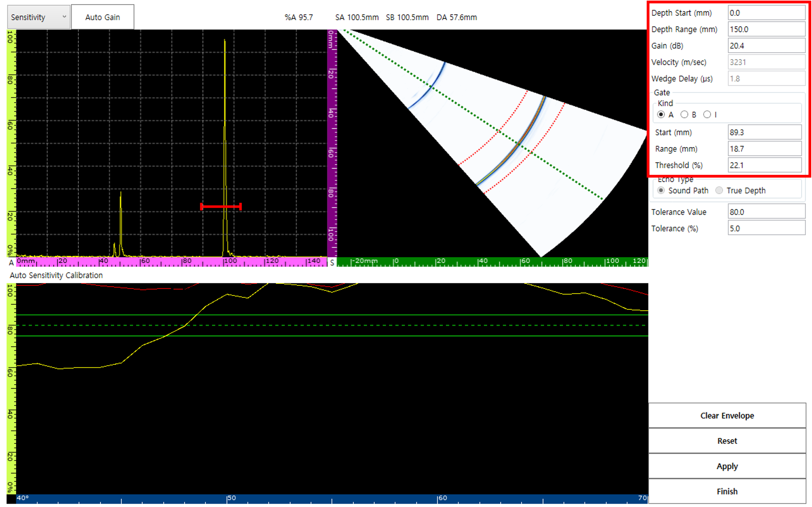
Task: Open the Sensitivity dropdown
Action: coord(39,17)
